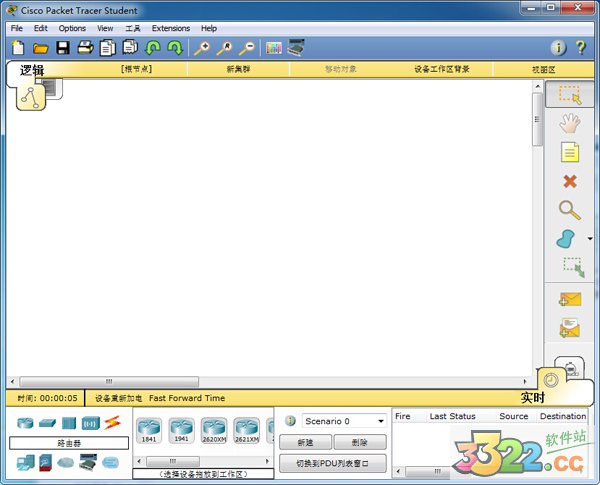Click 设备工作区背景 in the yellow bar

(442, 69)
